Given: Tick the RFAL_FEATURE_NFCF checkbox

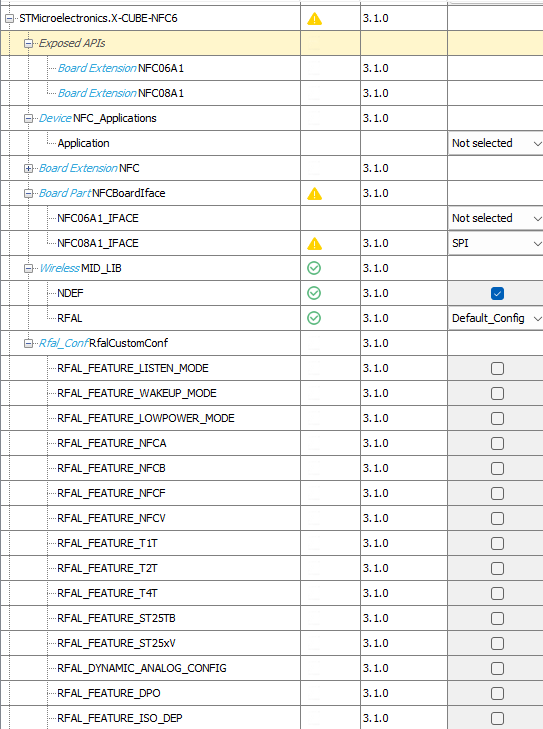Looking at the screenshot, I should (497, 493).
